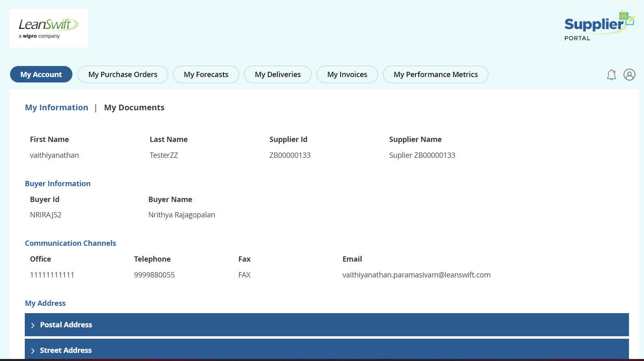Go to My Forecasts tab
Screen dimensions: 644x361
[206, 74]
